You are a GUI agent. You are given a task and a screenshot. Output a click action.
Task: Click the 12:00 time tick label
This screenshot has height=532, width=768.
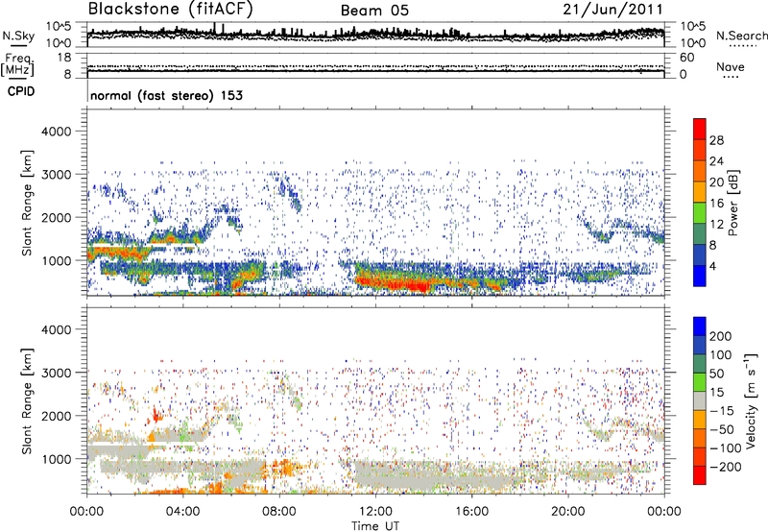375,512
